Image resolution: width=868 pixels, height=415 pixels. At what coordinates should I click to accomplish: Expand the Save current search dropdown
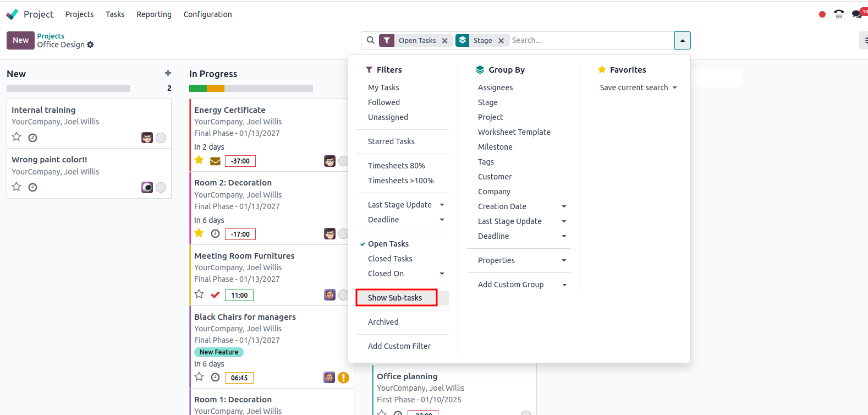[x=638, y=88]
